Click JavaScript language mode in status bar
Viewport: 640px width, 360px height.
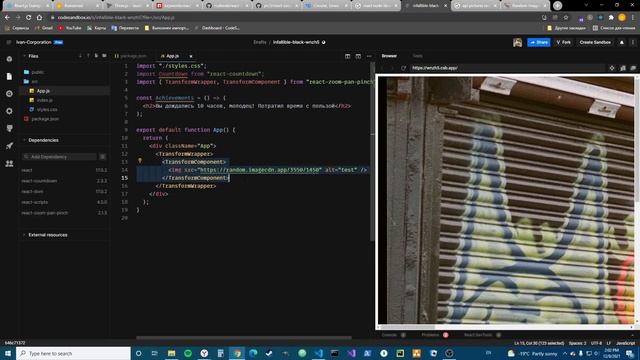tap(625, 343)
